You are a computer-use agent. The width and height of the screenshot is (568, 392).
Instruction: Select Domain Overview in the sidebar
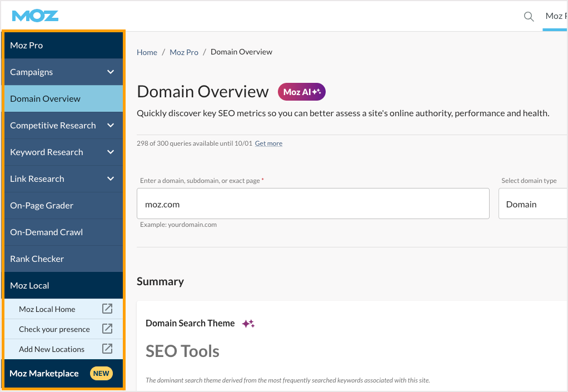tap(46, 99)
